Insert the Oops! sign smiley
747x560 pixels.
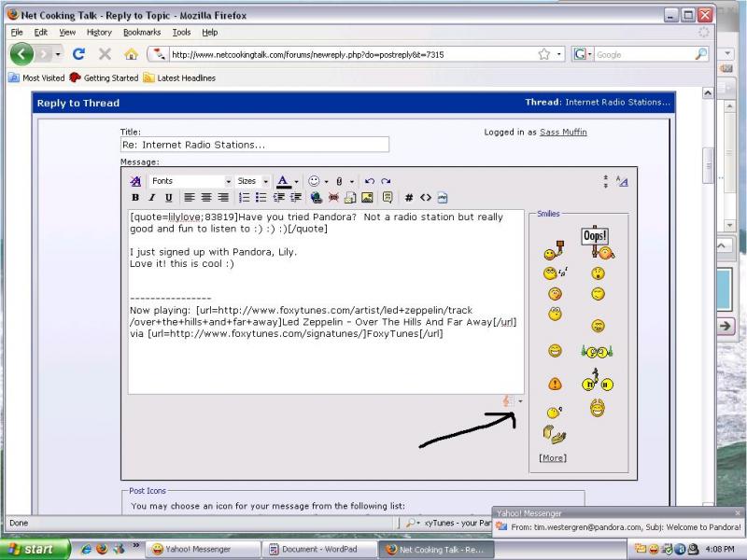pyautogui.click(x=598, y=243)
